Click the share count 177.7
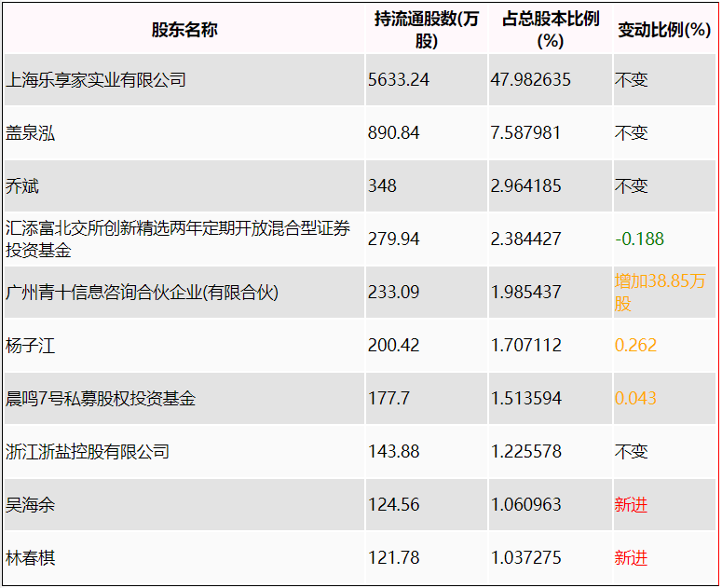This screenshot has width=722, height=588. (x=388, y=398)
